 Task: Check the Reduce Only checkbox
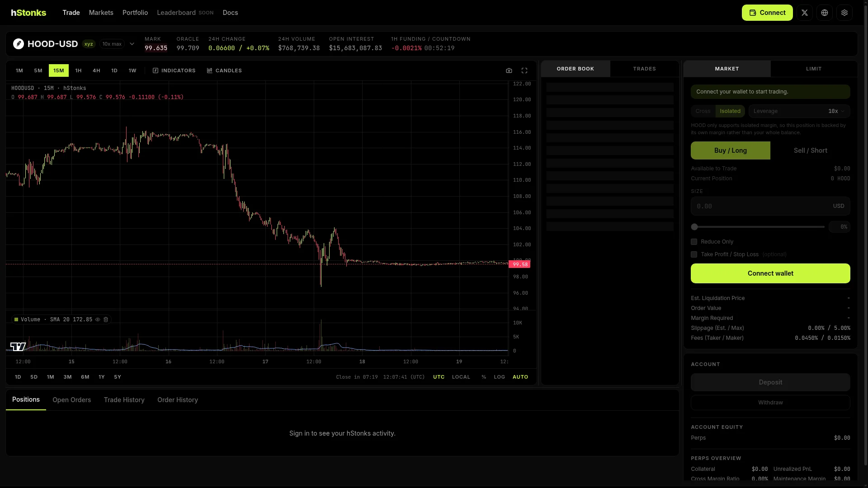tap(694, 242)
